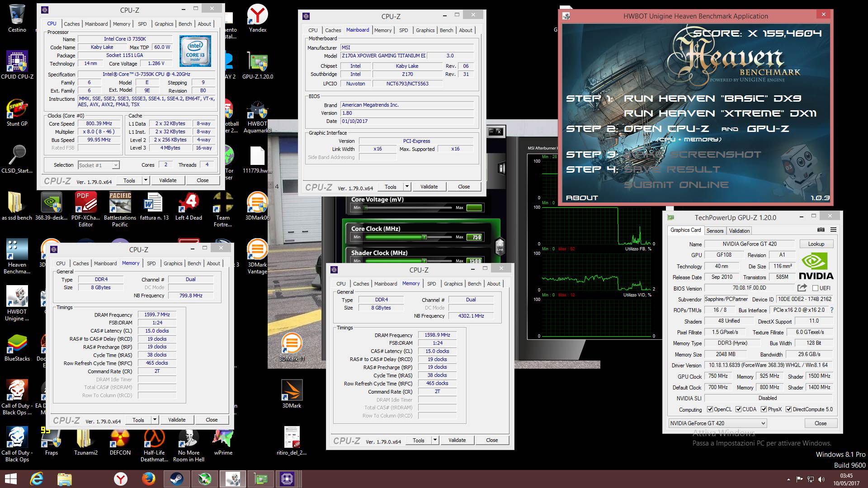Open CPUID CPU-Z desktop shortcut
This screenshot has height=488, width=868.
coord(17,65)
